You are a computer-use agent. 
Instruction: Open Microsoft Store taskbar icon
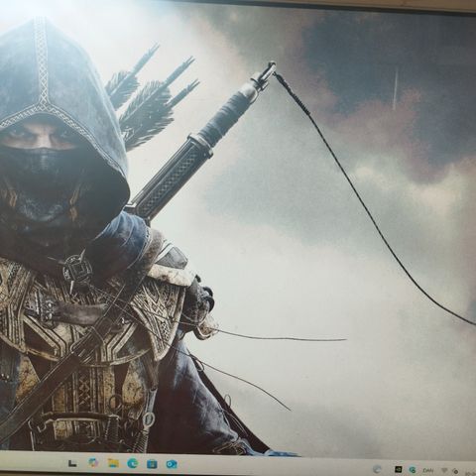(x=152, y=464)
